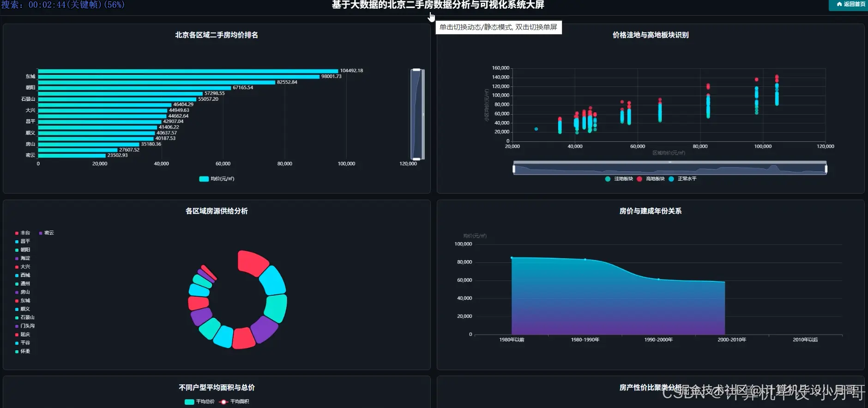Toggle 平谷 legend entry in pie chart
The height and width of the screenshot is (408, 868).
(23, 343)
